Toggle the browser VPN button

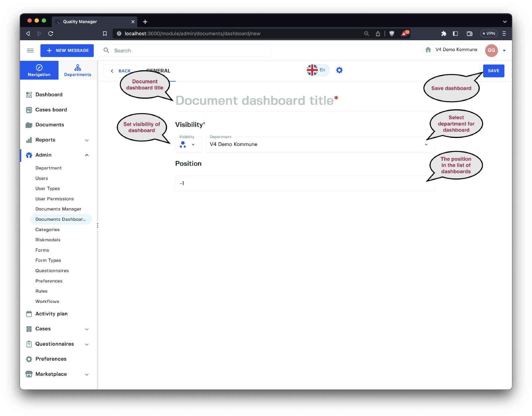tap(489, 34)
